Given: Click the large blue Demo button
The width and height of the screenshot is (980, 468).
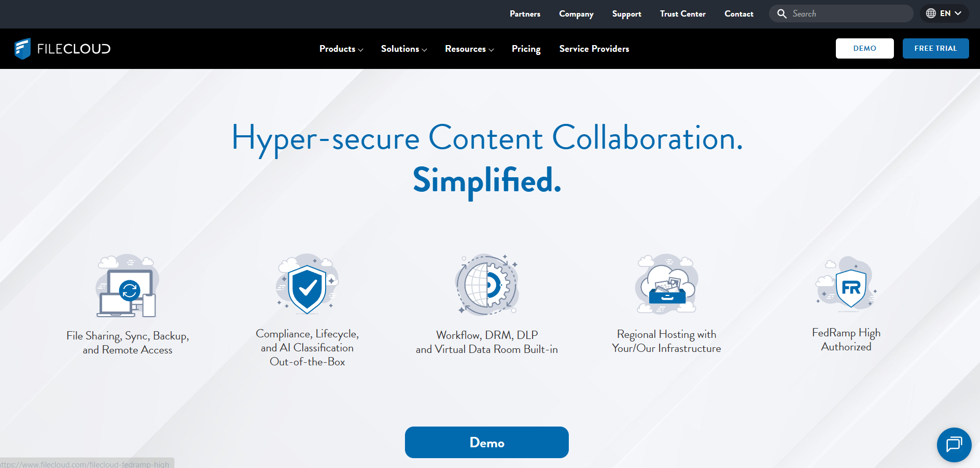Looking at the screenshot, I should (486, 442).
